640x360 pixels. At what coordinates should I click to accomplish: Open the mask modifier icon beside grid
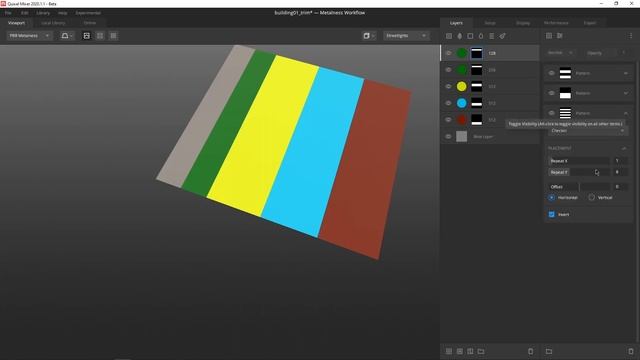point(560,36)
